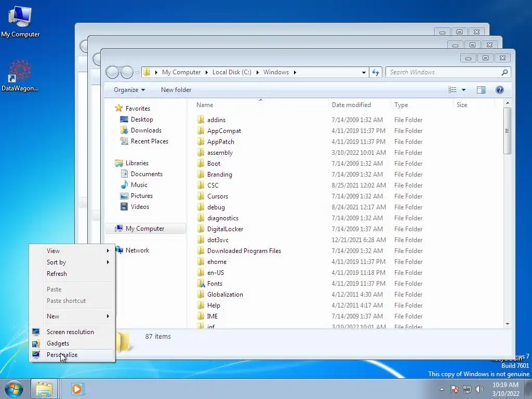
Task: Expand the View submenu
Action: coord(72,251)
